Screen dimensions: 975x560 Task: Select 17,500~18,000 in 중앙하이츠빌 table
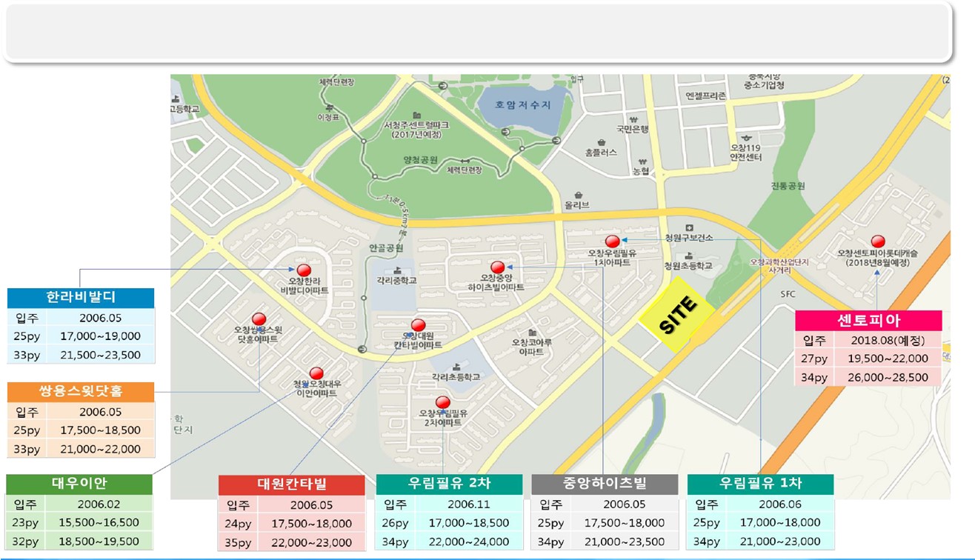pos(625,523)
